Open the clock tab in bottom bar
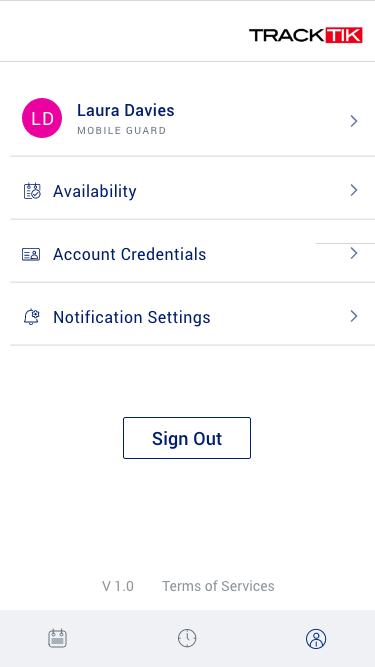 187,638
